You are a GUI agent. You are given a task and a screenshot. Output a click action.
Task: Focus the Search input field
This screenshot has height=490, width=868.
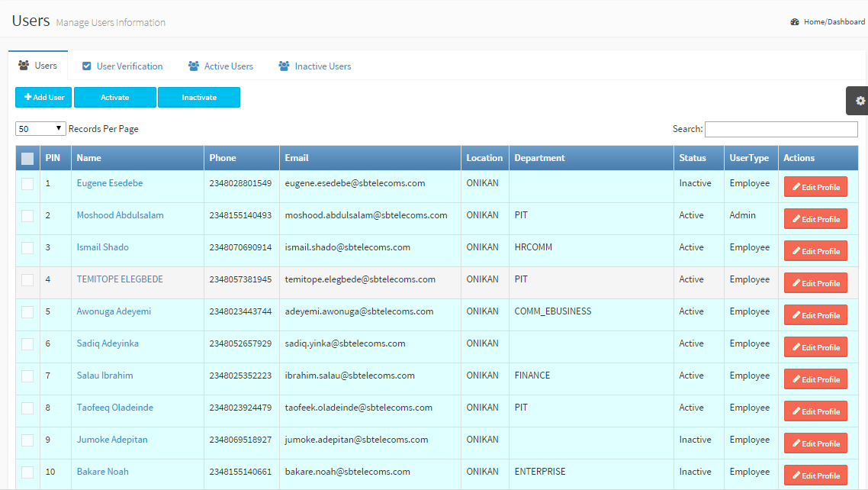[780, 129]
